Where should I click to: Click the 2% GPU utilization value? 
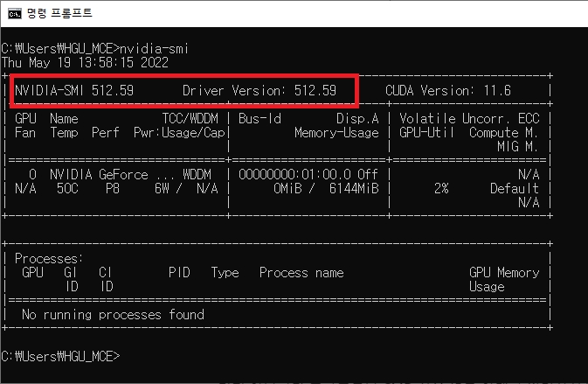tap(441, 188)
